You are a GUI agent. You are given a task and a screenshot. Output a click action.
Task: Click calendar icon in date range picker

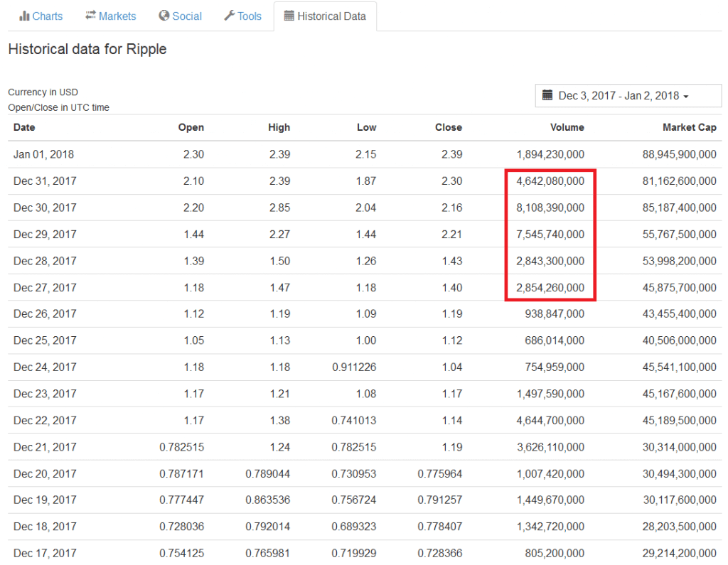547,95
